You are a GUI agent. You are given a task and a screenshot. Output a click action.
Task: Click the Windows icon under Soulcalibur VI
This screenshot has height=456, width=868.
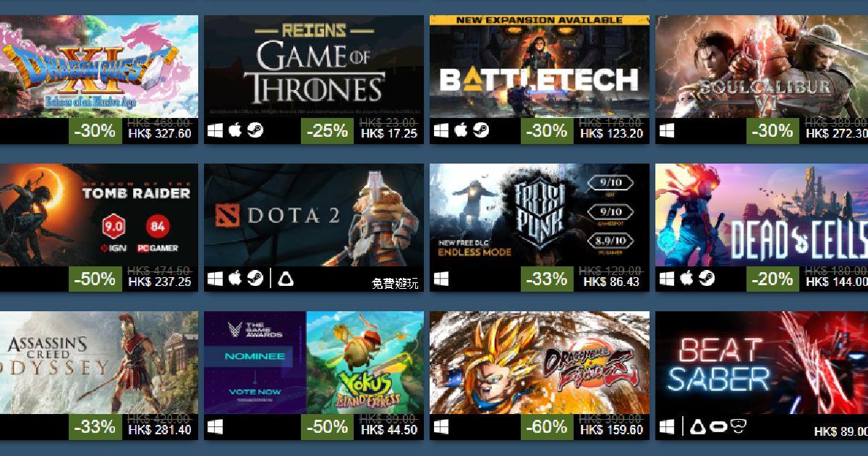click(x=667, y=131)
